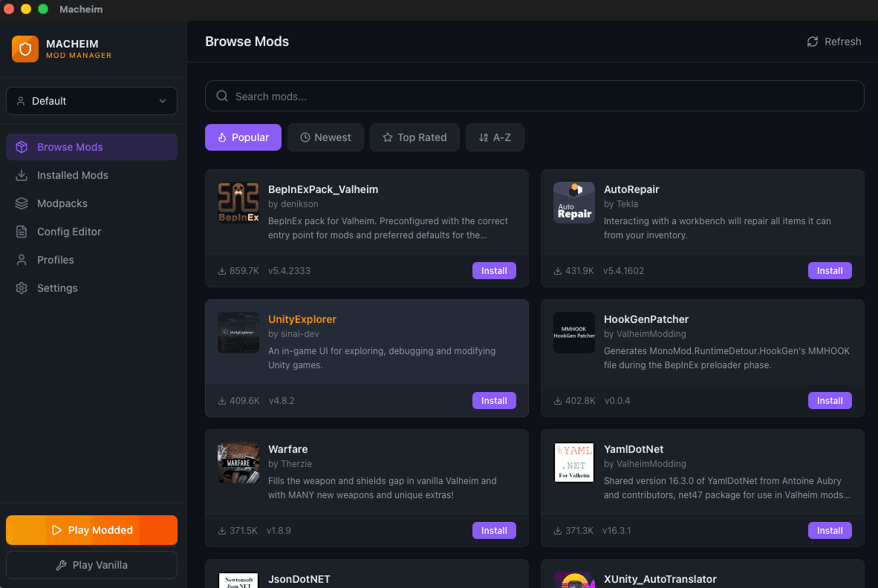Screen dimensions: 878x588
Task: Click the chevron on the profile selector
Action: pos(163,101)
